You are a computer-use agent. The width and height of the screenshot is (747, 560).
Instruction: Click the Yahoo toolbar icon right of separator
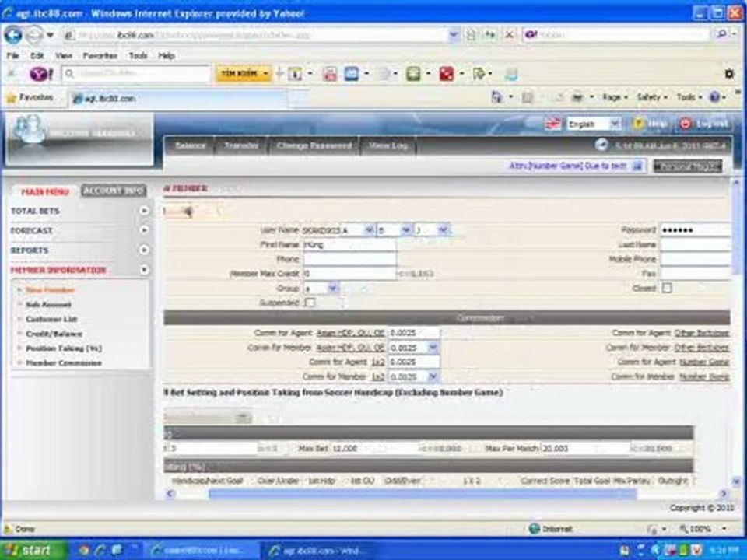(x=295, y=74)
